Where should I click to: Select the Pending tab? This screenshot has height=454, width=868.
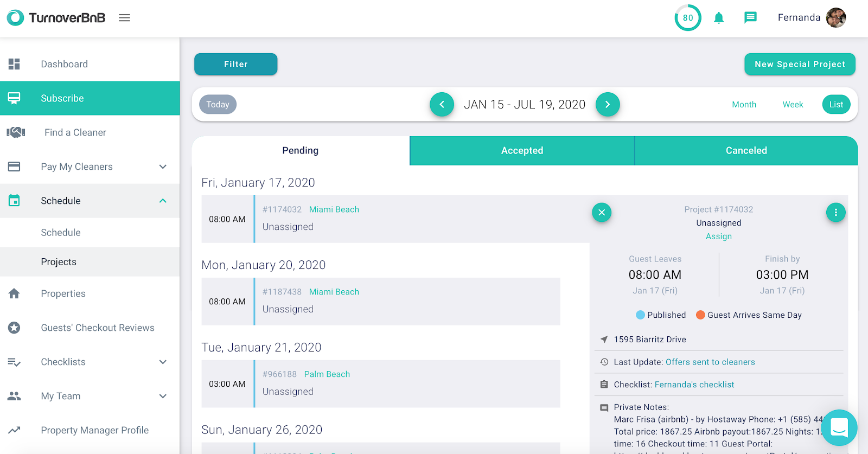301,150
